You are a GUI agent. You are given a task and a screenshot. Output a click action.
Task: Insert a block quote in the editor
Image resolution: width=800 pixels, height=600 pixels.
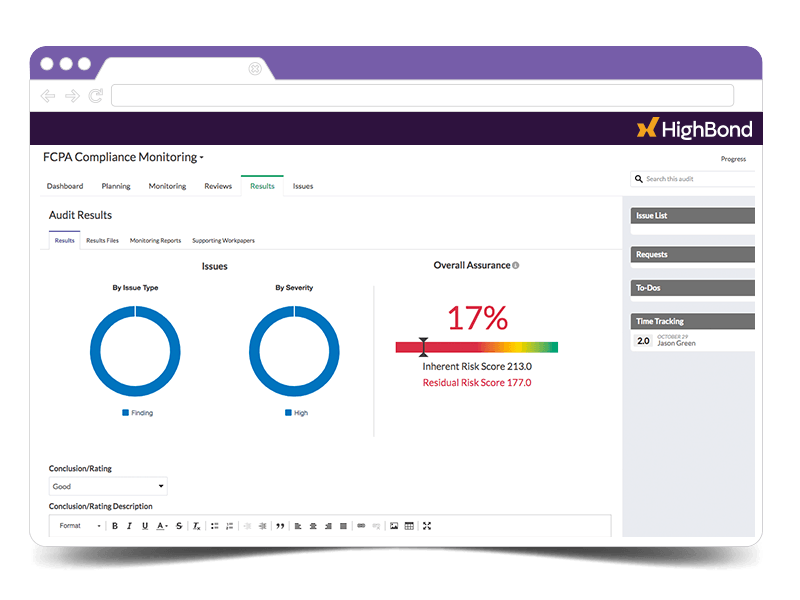[280, 526]
